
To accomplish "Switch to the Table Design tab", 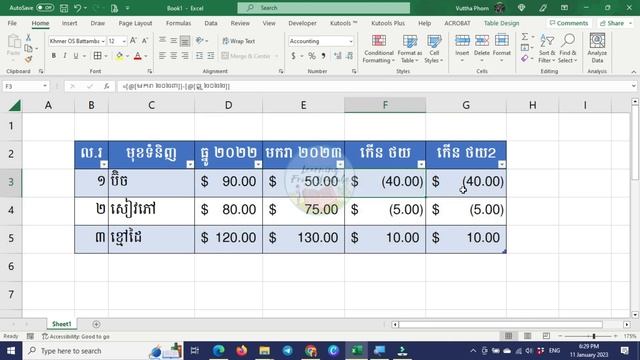I will click(x=501, y=23).
